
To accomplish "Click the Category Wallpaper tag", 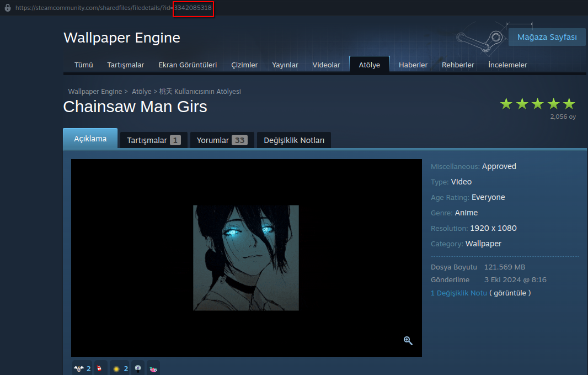I will point(483,244).
